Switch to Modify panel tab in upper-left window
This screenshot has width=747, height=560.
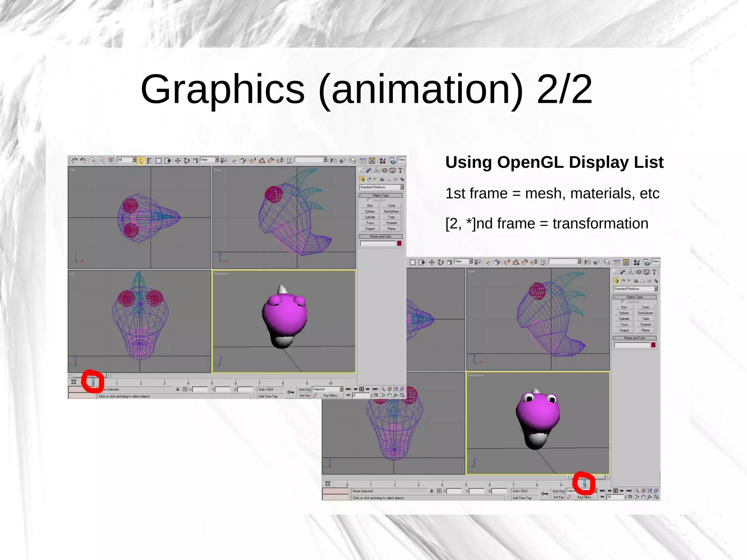369,170
